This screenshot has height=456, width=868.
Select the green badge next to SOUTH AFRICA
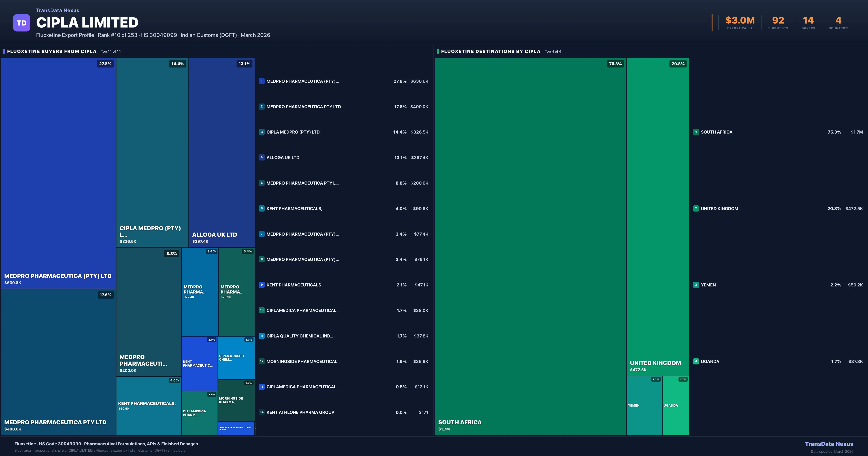pos(696,132)
